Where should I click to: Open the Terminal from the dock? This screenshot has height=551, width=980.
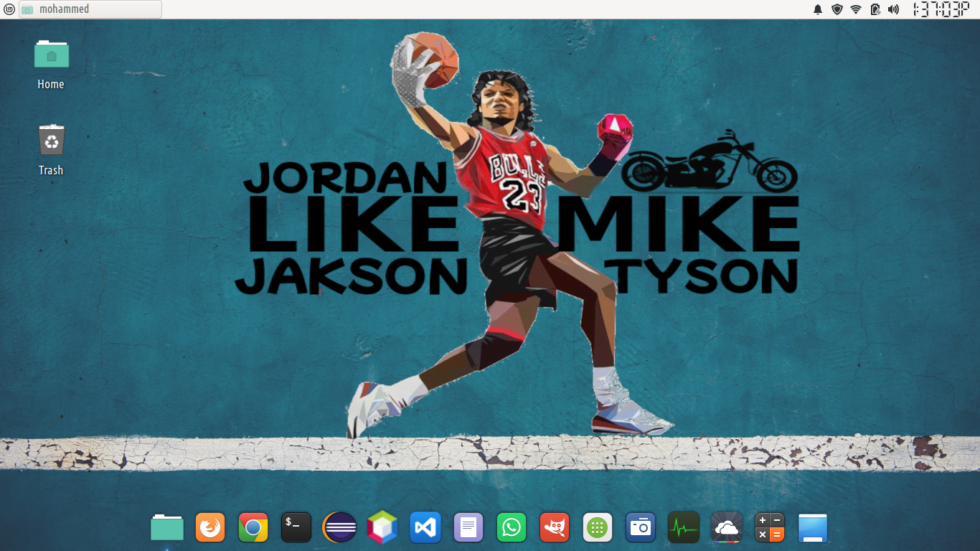click(x=296, y=527)
